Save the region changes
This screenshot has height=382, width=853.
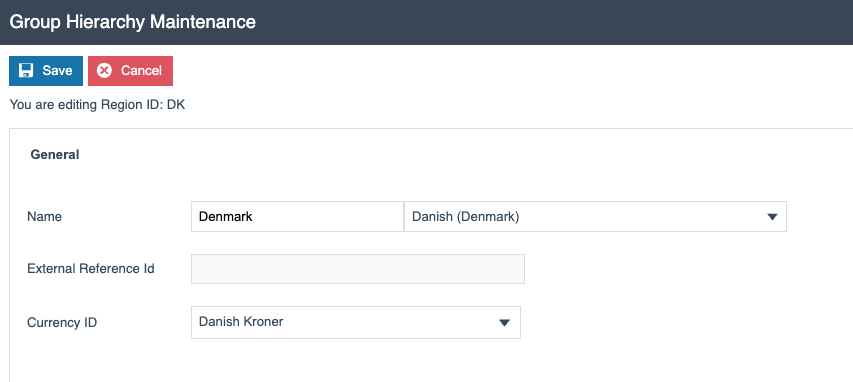(46, 71)
